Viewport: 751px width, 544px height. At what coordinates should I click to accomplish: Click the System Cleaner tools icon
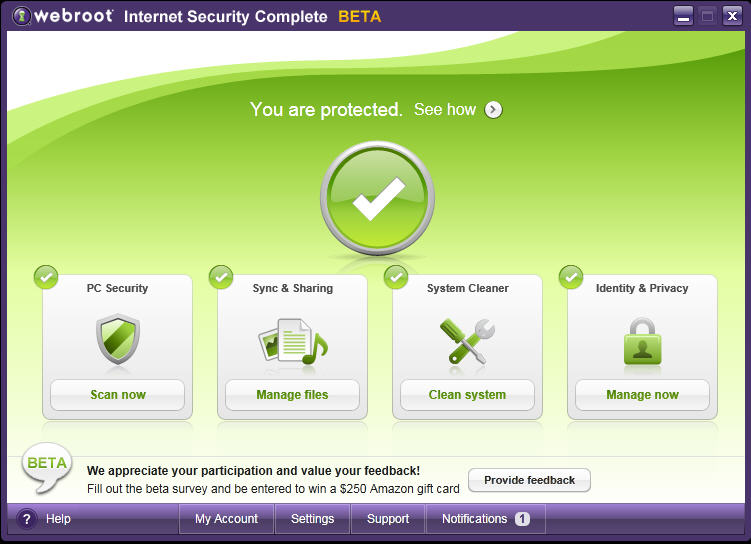click(467, 341)
